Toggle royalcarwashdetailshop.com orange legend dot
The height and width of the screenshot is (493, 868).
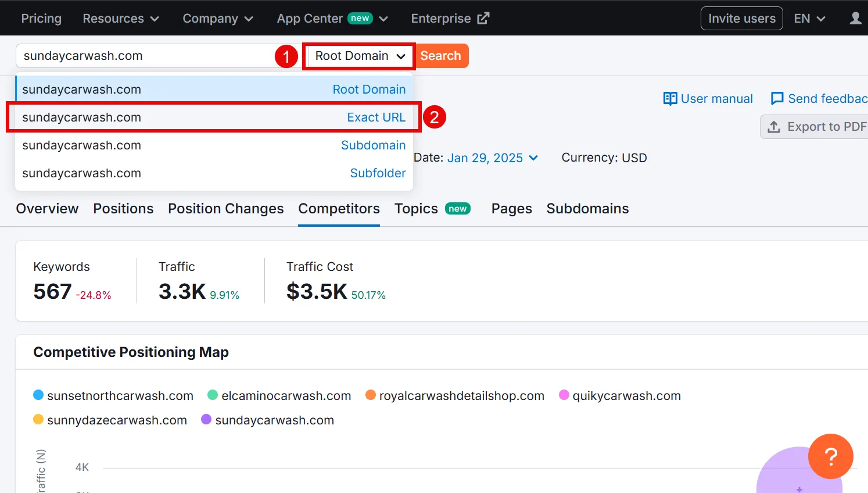371,395
